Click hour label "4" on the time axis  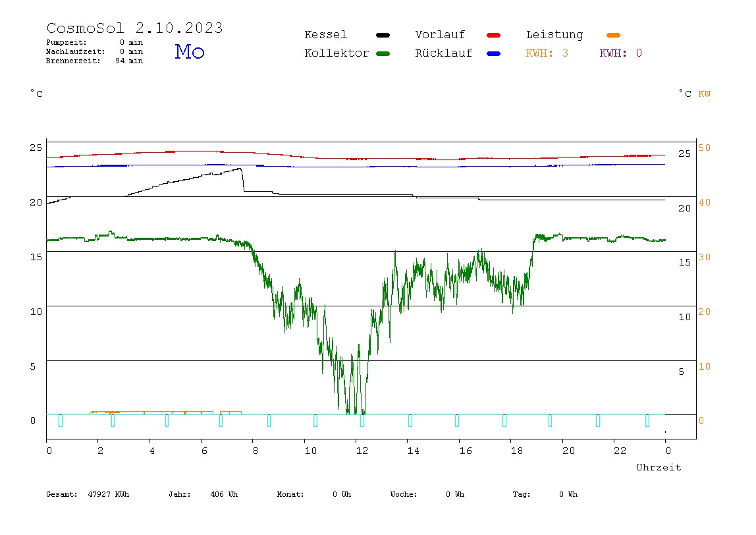pos(152,451)
